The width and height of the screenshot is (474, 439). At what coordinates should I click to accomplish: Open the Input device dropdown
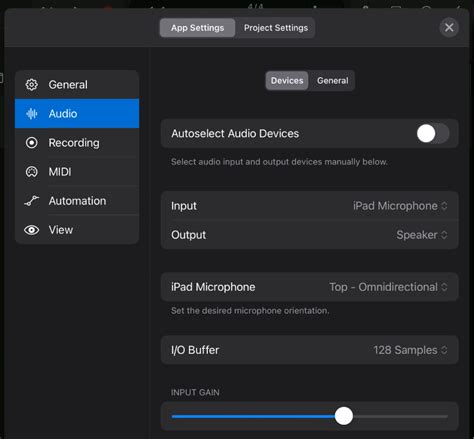(x=400, y=206)
